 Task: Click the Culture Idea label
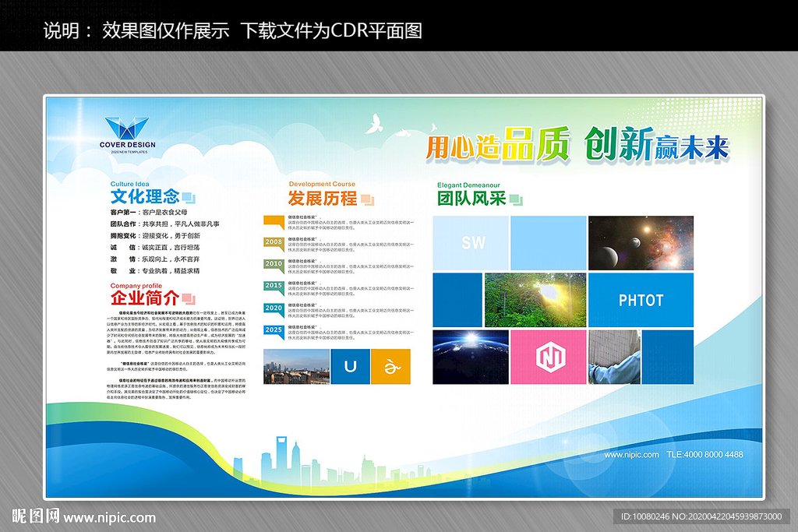pyautogui.click(x=130, y=184)
